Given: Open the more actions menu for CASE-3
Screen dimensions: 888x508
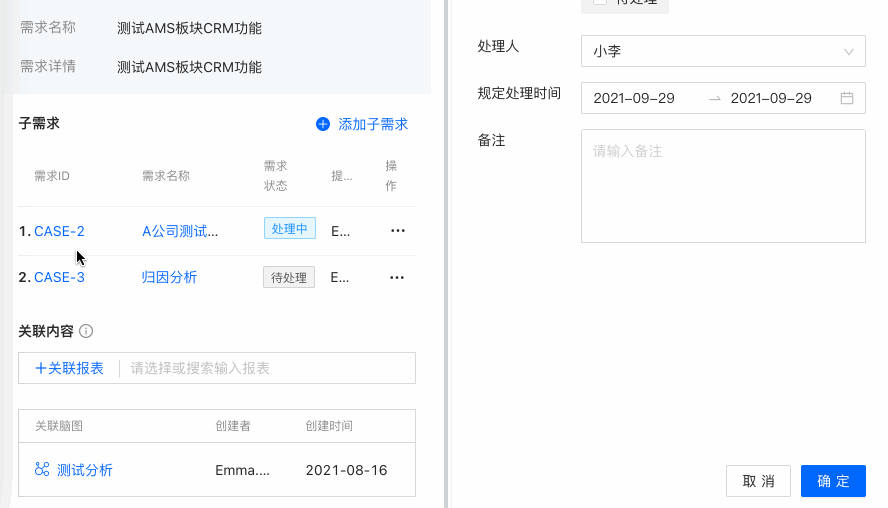Looking at the screenshot, I should (x=398, y=277).
